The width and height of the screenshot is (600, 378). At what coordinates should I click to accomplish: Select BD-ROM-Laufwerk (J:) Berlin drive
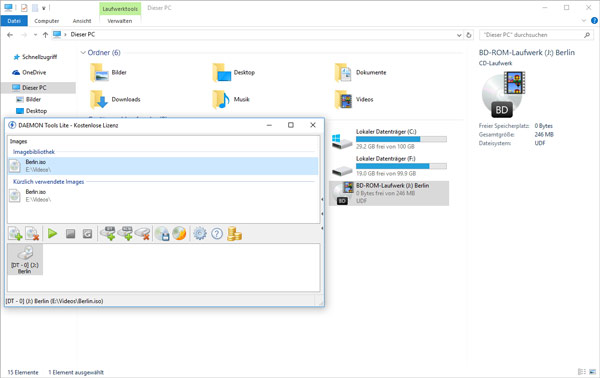pyautogui.click(x=389, y=193)
